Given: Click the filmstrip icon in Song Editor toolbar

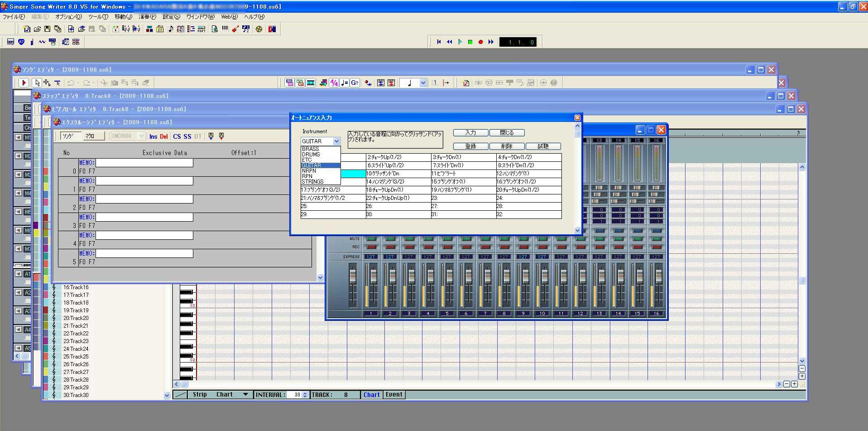Looking at the screenshot, I should [x=311, y=82].
